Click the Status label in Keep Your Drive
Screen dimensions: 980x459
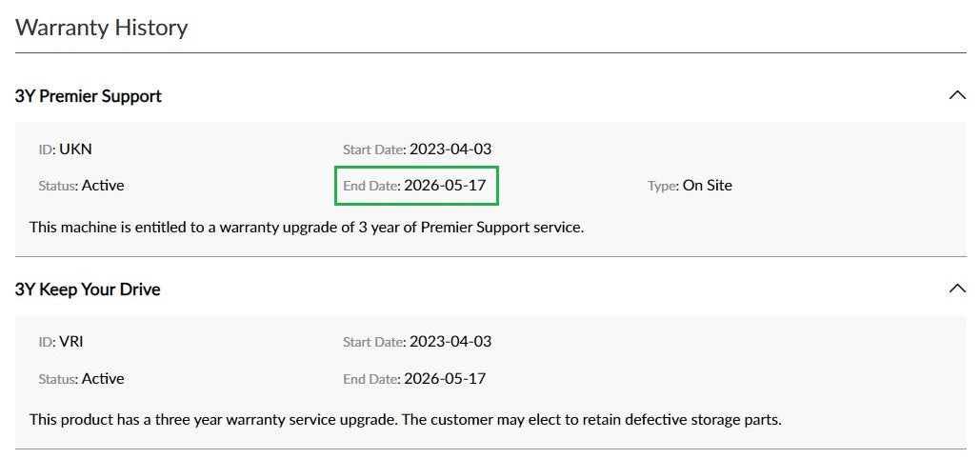(57, 380)
